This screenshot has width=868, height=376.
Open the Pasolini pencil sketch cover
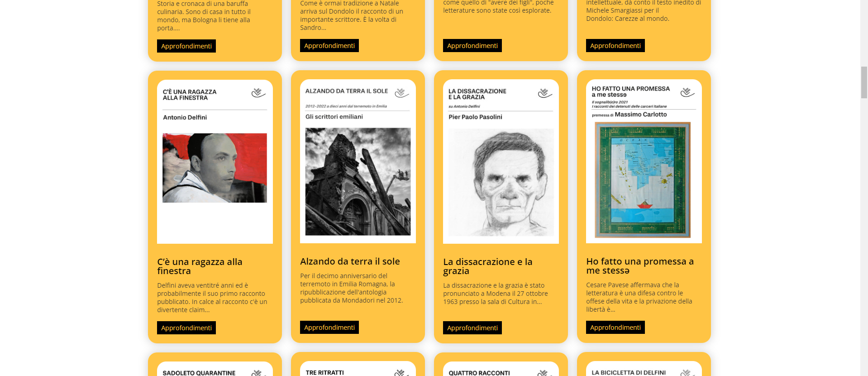click(x=501, y=182)
